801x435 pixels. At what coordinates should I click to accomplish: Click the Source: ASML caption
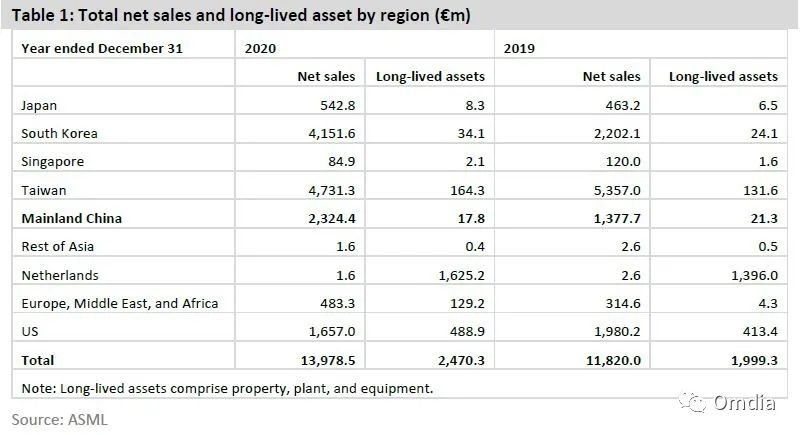click(x=59, y=419)
